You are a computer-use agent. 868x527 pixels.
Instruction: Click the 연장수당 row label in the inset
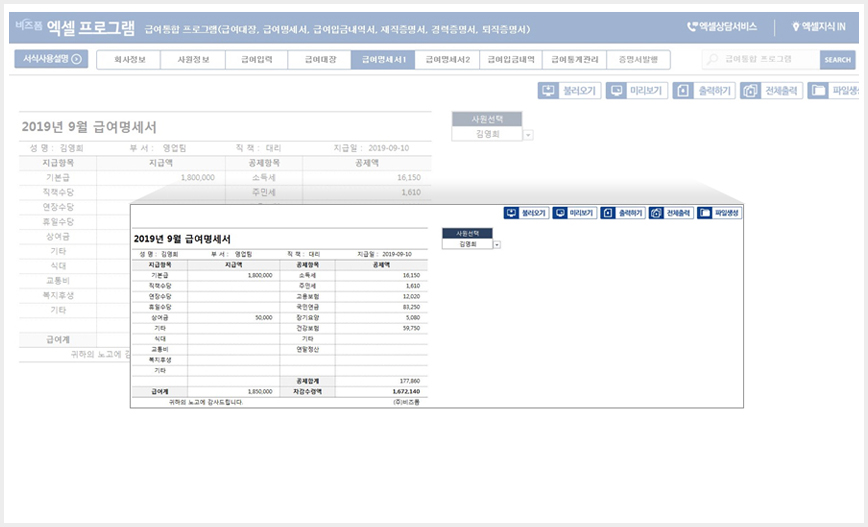[160, 297]
